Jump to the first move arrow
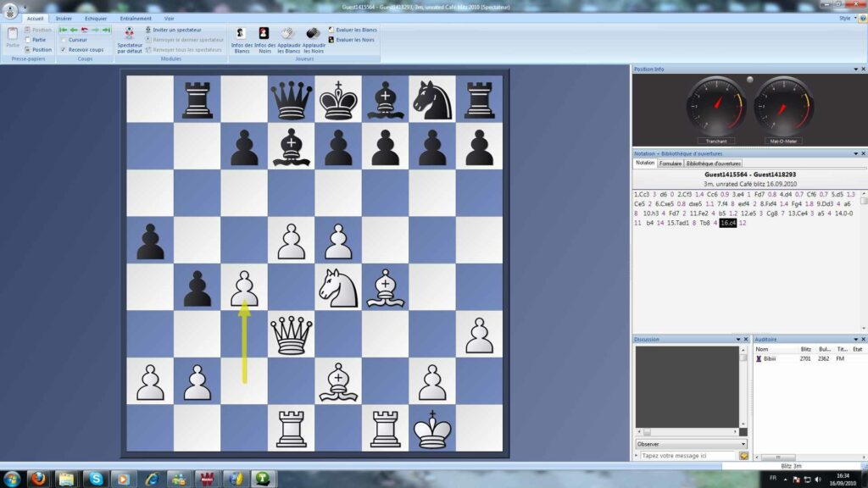 coord(64,30)
